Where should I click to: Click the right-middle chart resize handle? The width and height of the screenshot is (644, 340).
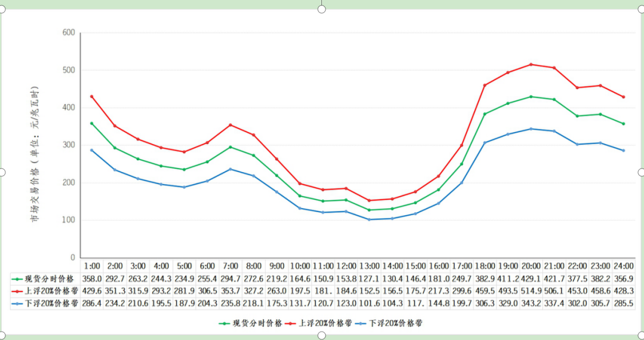(642, 172)
